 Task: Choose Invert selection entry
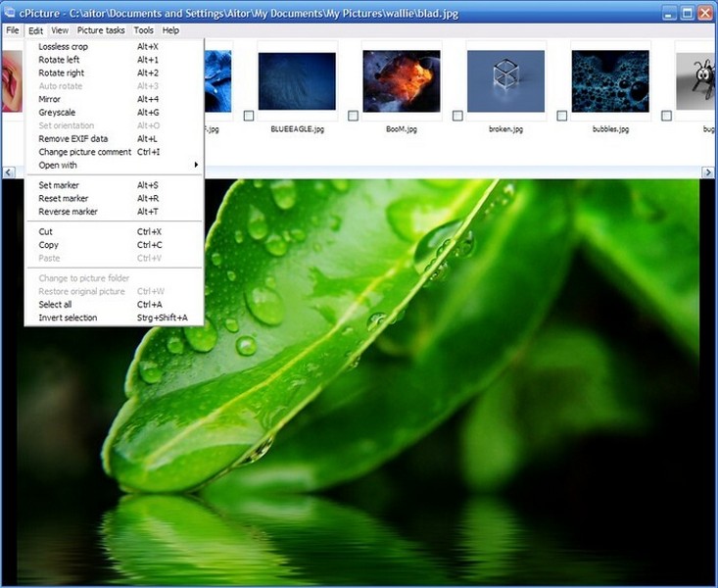(x=114, y=318)
